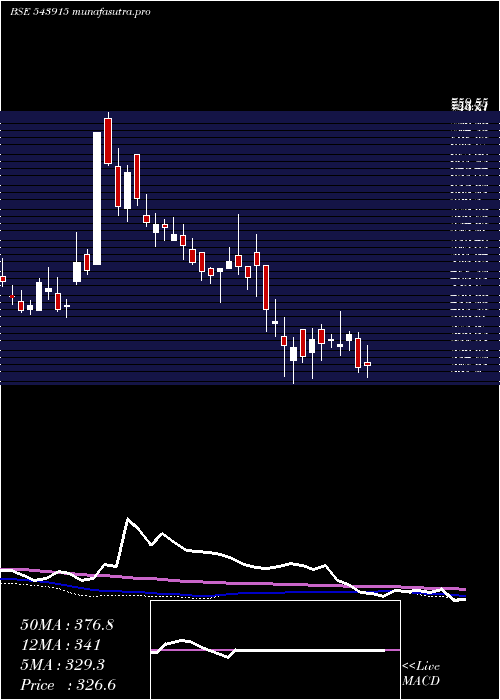The height and width of the screenshot is (700, 500).
Task: Click the BSE 543915 munafasutra.pro header text
Action: pyautogui.click(x=80, y=12)
